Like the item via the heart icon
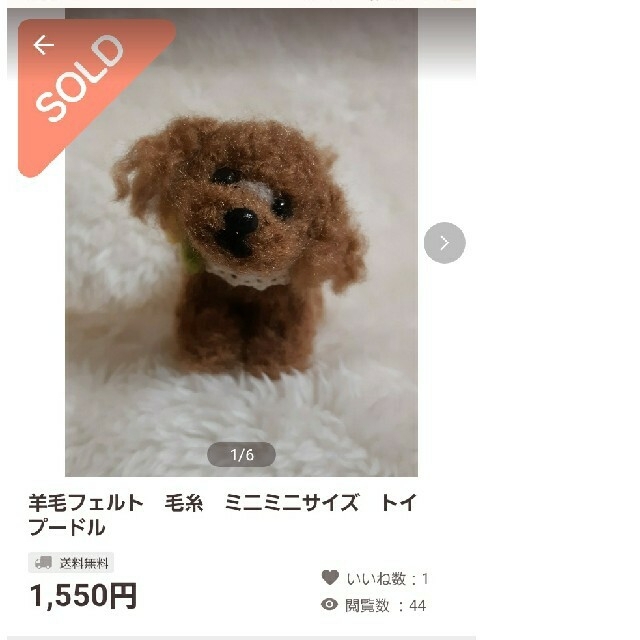Screen dimensions: 640x640 (x=330, y=577)
